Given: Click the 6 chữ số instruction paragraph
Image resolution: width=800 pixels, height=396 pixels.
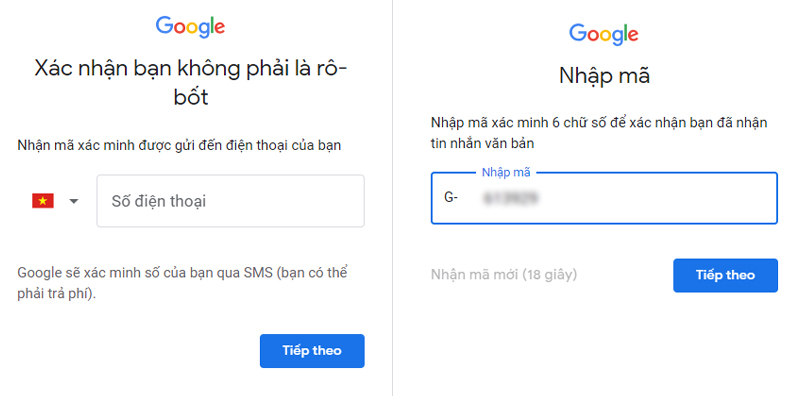Looking at the screenshot, I should click(x=599, y=133).
